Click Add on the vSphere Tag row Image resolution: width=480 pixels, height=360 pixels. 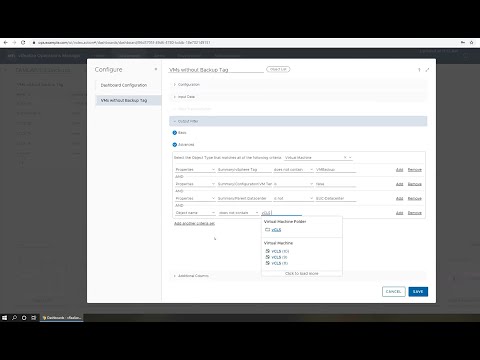tap(399, 170)
